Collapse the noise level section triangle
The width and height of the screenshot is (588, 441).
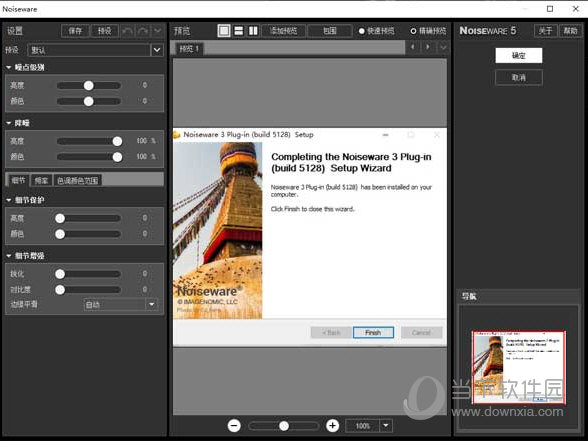click(9, 68)
